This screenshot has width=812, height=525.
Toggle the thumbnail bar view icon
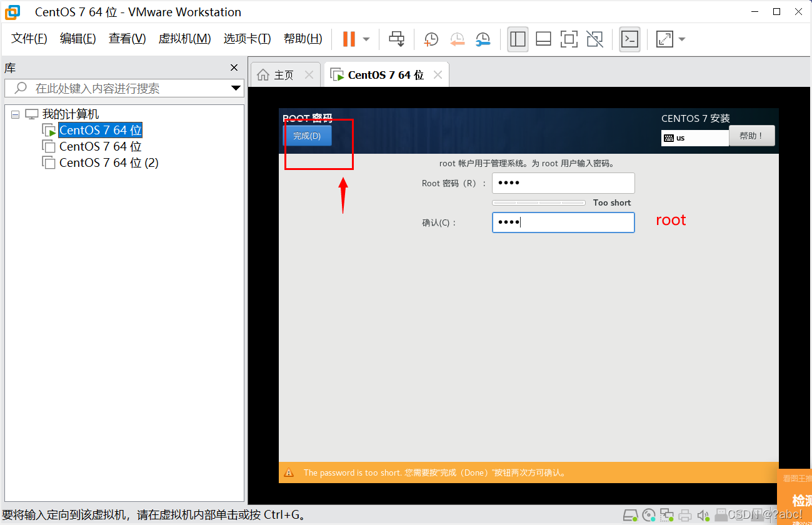pyautogui.click(x=543, y=39)
